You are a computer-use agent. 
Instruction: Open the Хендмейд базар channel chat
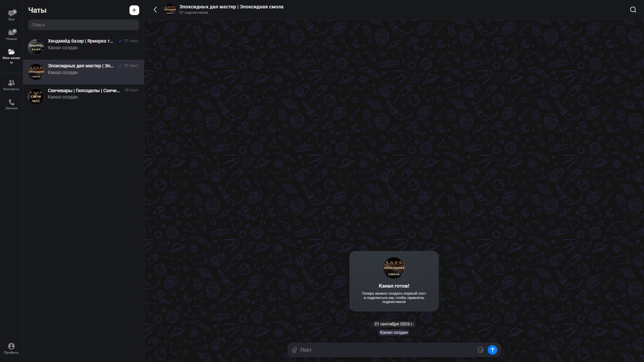pos(84,47)
